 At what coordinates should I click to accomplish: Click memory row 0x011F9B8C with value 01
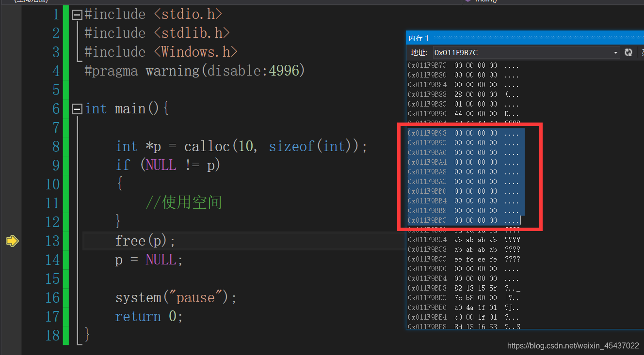pyautogui.click(x=463, y=104)
